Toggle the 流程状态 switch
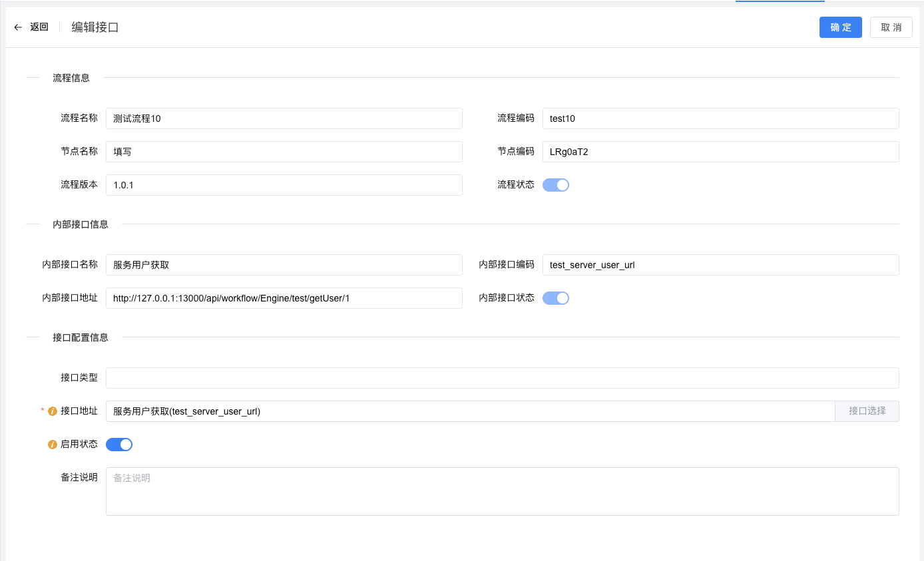Image resolution: width=924 pixels, height=561 pixels. click(x=555, y=185)
